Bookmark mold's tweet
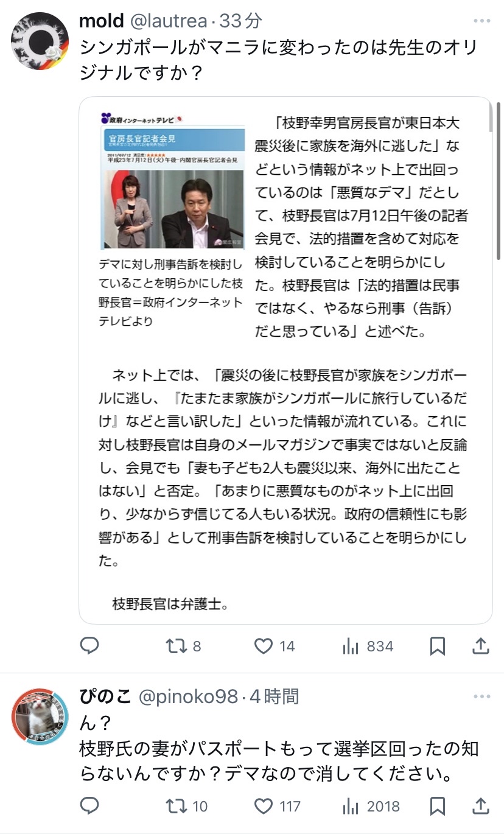 coord(437,646)
